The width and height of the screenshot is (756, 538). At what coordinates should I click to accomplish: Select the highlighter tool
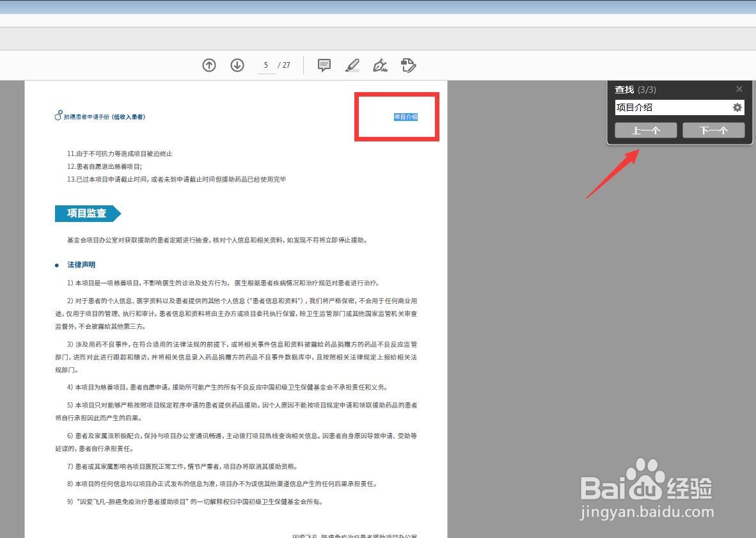click(x=352, y=65)
